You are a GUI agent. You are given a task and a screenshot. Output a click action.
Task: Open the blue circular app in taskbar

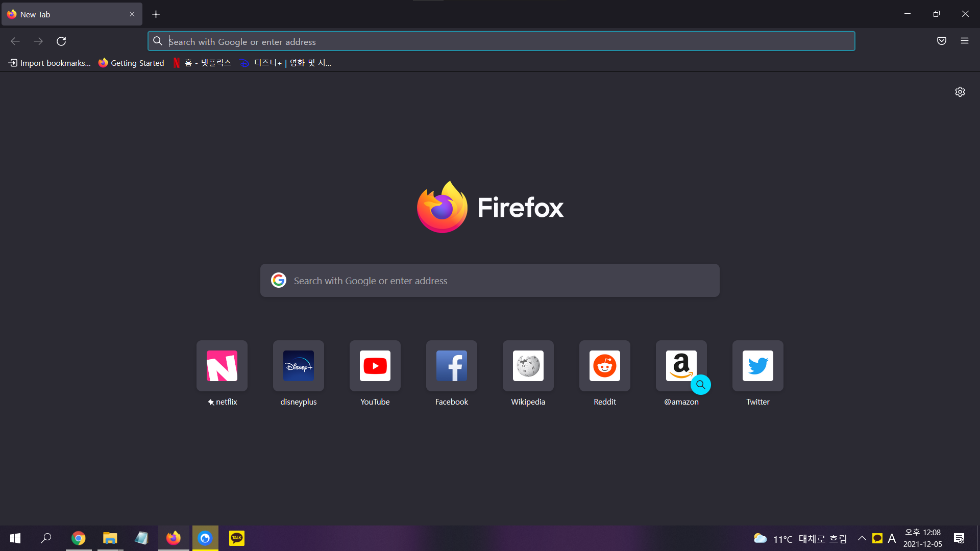(205, 538)
